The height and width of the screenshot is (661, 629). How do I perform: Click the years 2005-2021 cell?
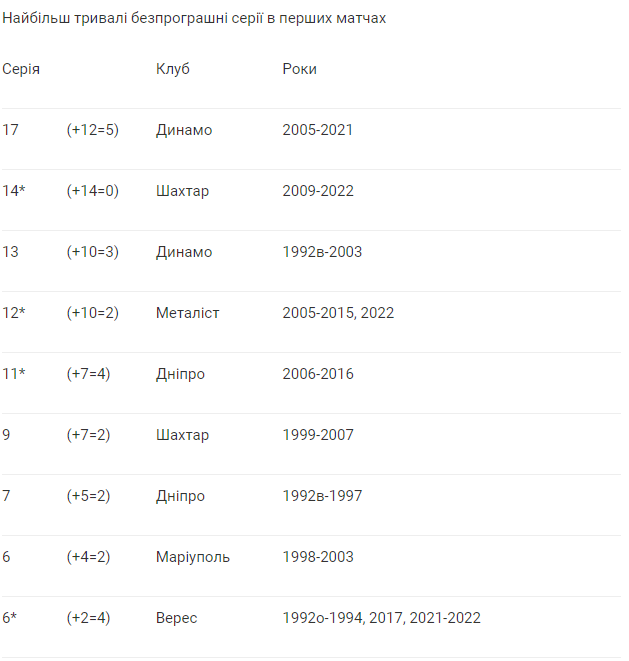tap(318, 130)
